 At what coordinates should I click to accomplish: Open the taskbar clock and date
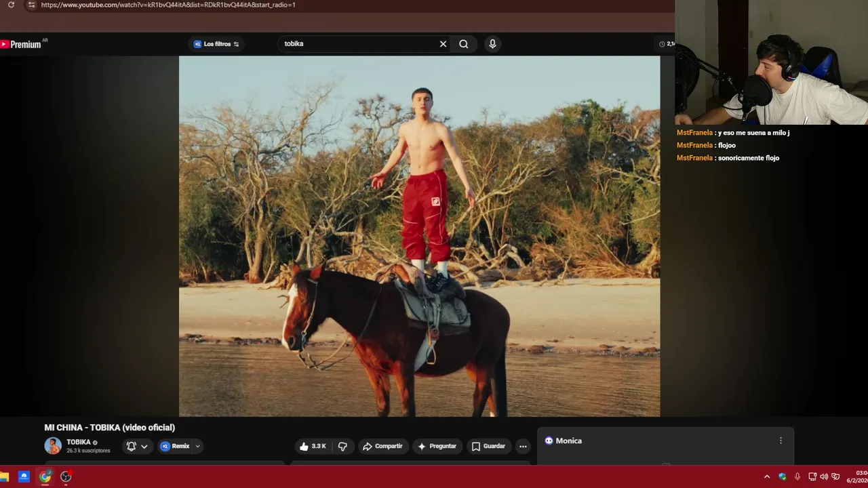click(x=859, y=476)
